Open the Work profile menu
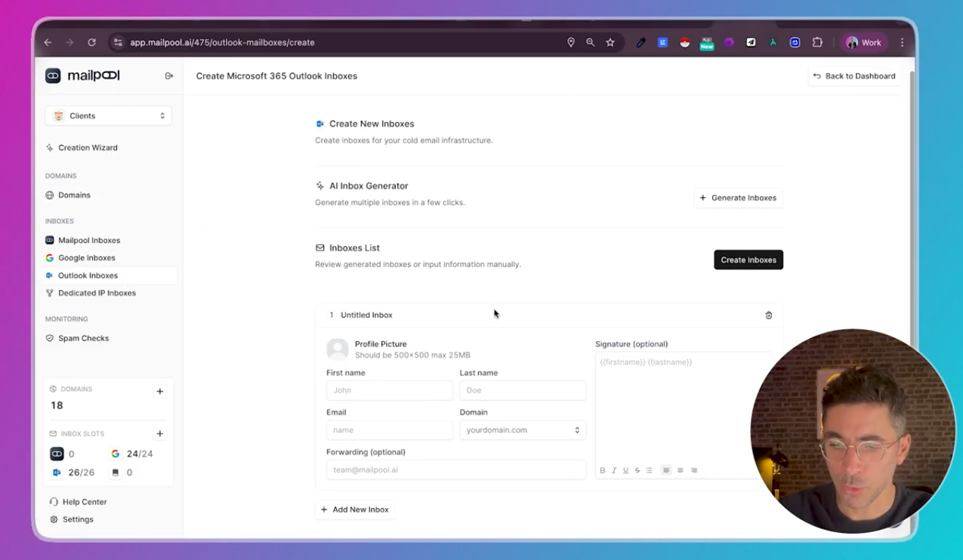963x560 pixels. click(864, 42)
